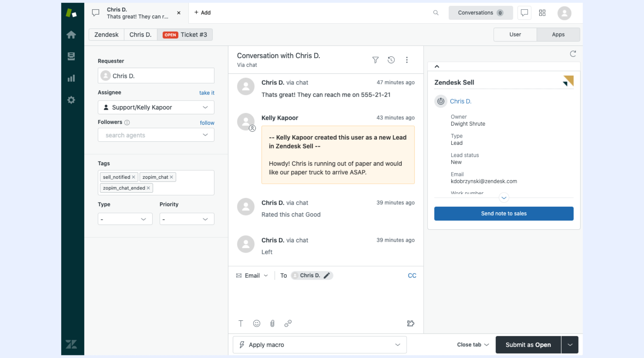
Task: Open the apps puzzle icon in composer
Action: 411,323
